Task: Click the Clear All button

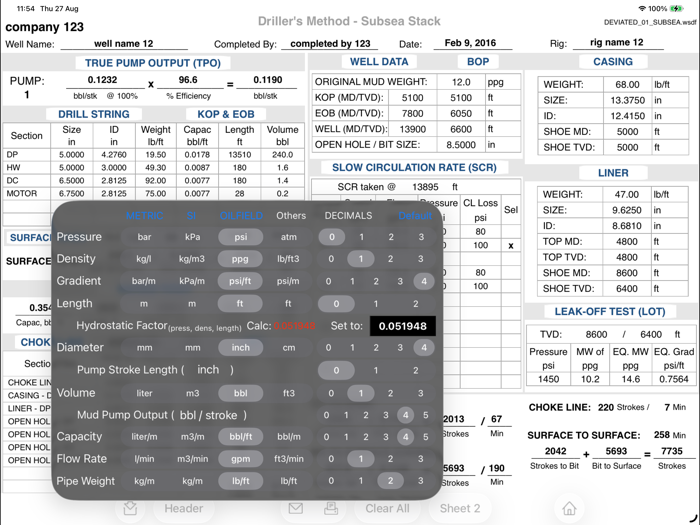Action: coord(387,508)
